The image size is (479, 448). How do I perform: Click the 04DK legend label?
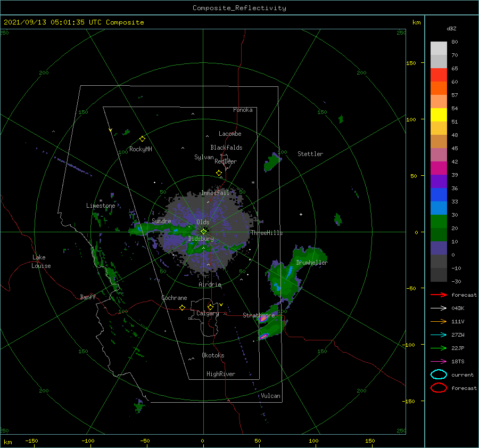point(458,308)
